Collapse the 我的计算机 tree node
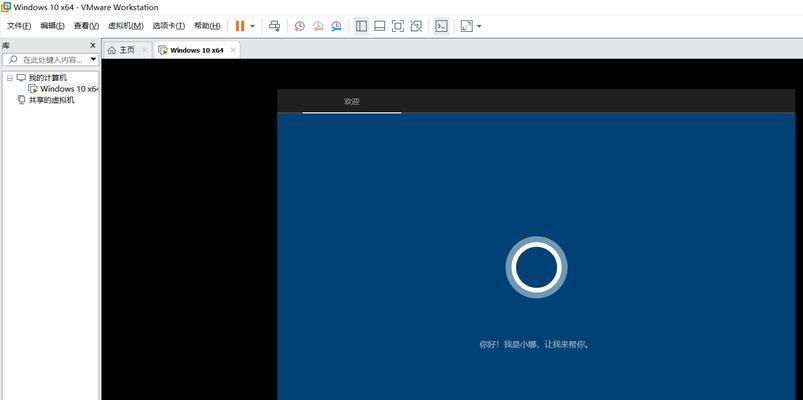 (x=9, y=78)
